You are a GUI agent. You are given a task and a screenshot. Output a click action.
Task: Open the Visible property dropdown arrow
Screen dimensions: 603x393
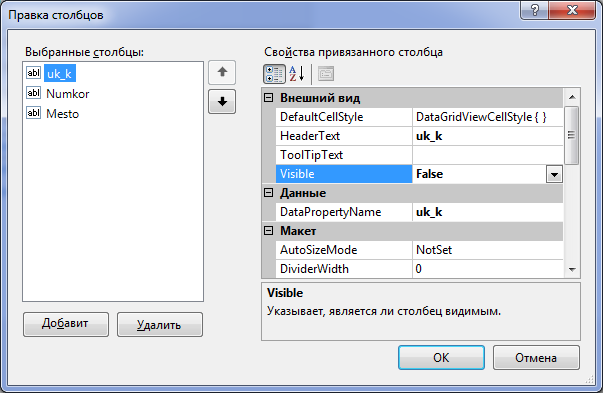[554, 175]
